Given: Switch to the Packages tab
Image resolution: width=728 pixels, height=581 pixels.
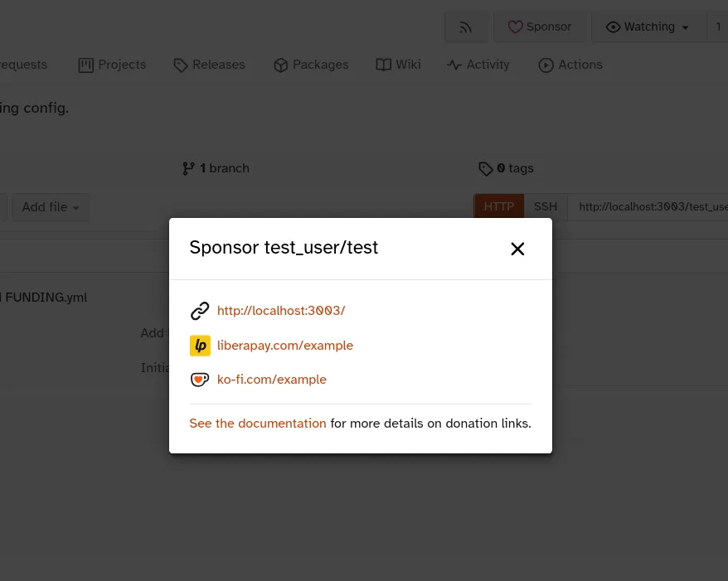Looking at the screenshot, I should tap(311, 65).
